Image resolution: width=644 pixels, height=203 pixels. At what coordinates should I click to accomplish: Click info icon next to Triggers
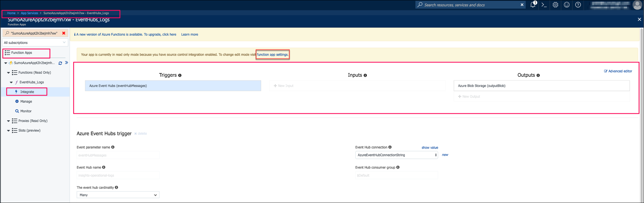180,76
